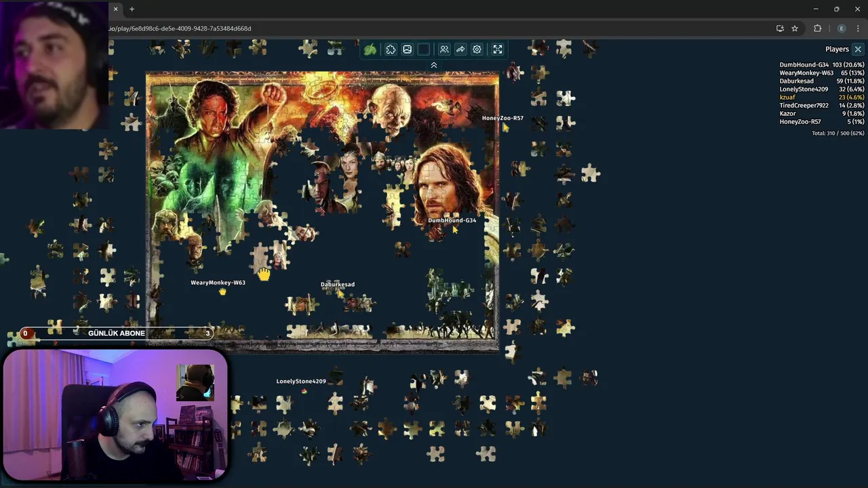
Task: Open the browser three-dot menu
Action: [x=858, y=28]
